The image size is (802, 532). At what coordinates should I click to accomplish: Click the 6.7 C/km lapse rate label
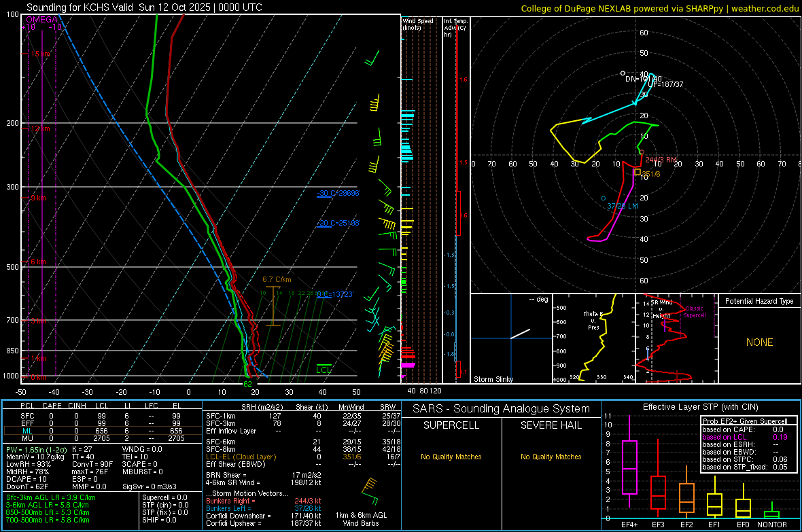coord(277,279)
